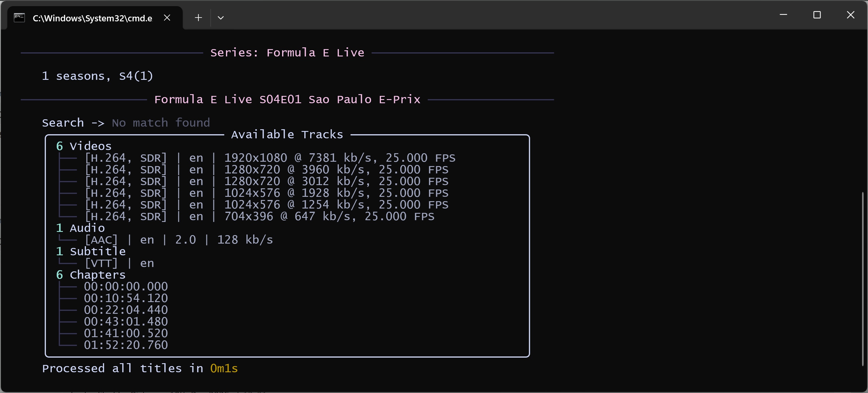Image resolution: width=868 pixels, height=393 pixels.
Task: Click the VTT subtitle track entry
Action: (119, 263)
